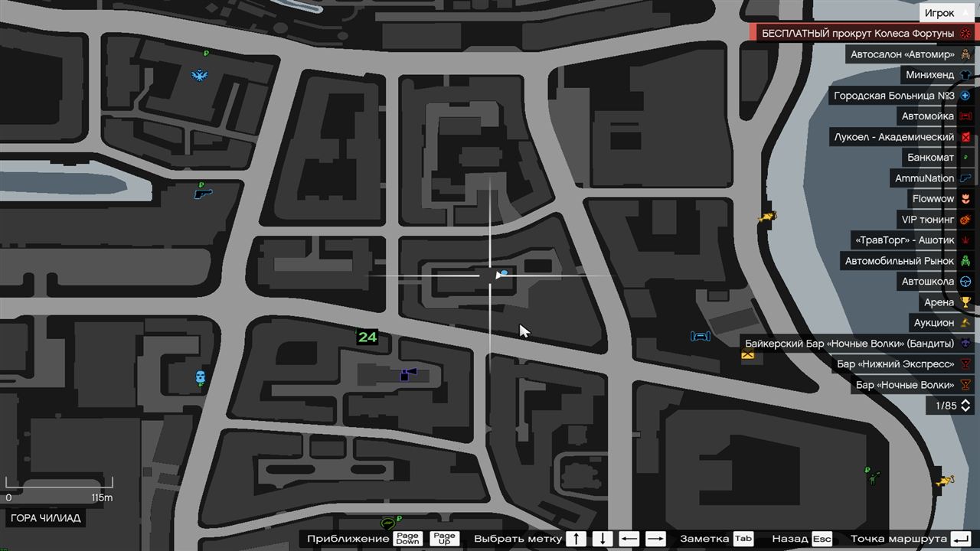Select the blue pistol gun shop marker
The width and height of the screenshot is (980, 551).
(x=203, y=194)
